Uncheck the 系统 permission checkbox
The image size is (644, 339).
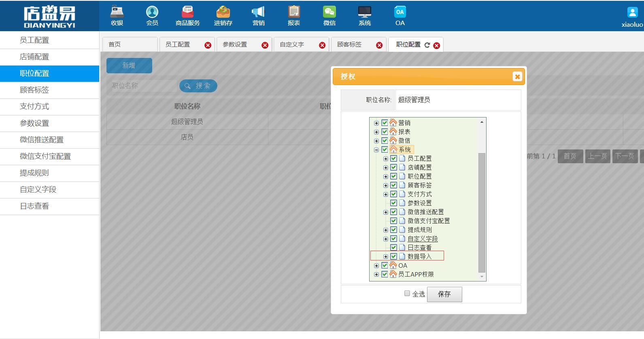385,149
